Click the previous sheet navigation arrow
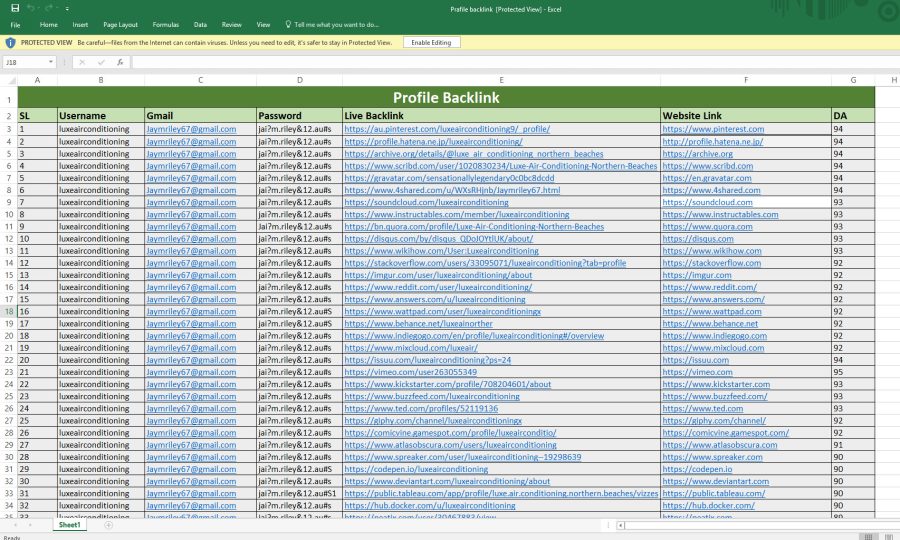 pos(15,525)
